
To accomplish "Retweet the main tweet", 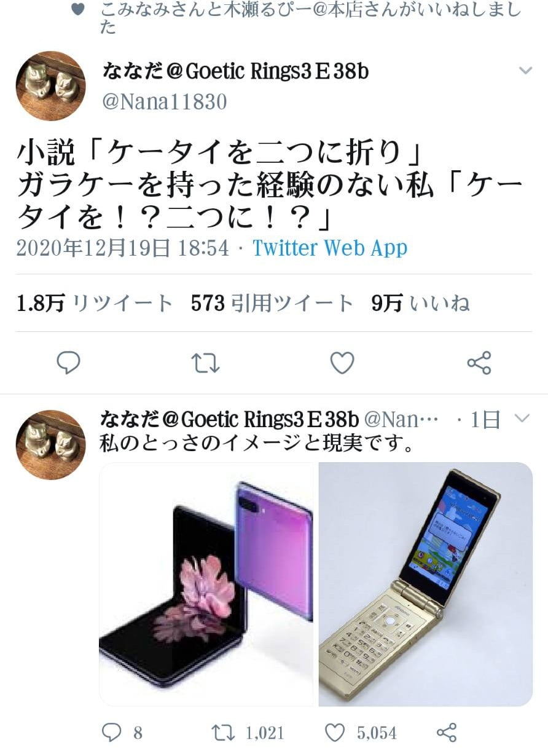I will coord(205,363).
